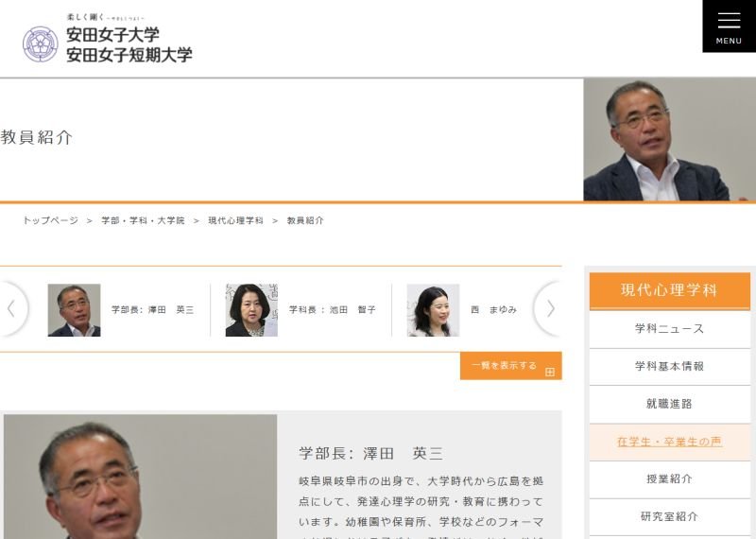Click name label 学部長: 澤田 英三 in carousel
Screen dimensions: 756x539
152,310
